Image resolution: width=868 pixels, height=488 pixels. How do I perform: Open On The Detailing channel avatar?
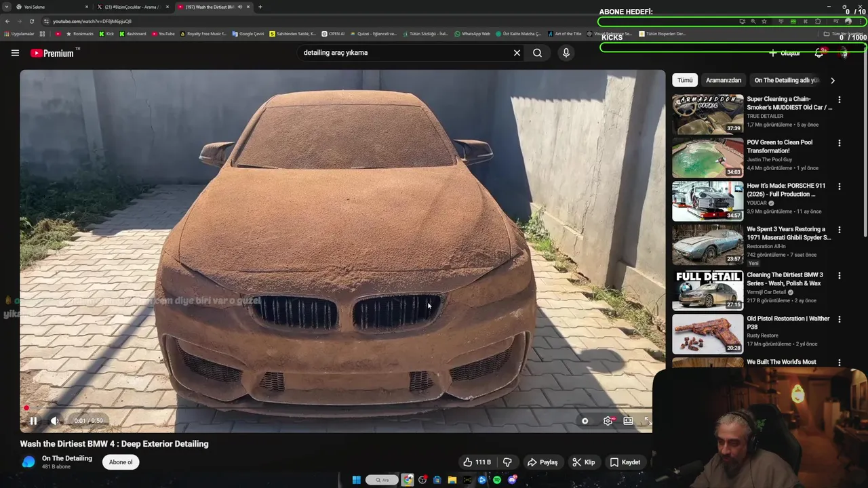click(x=28, y=462)
